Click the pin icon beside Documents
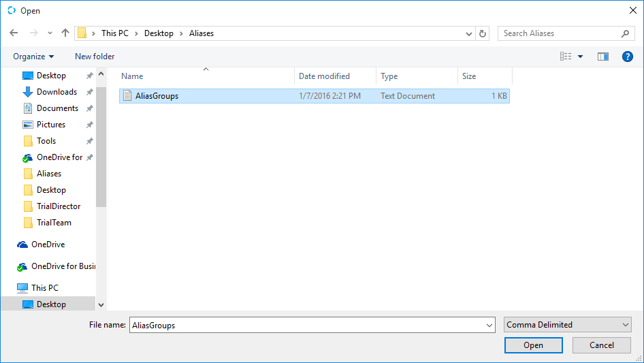 click(x=89, y=108)
